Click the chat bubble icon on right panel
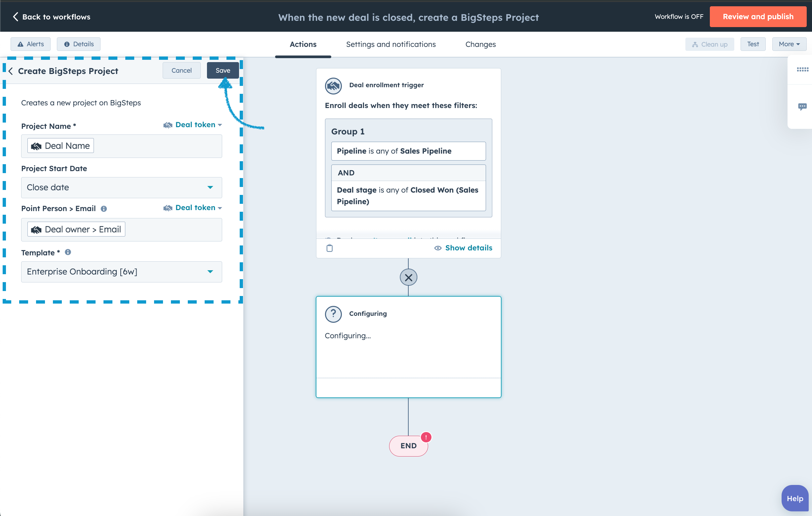 coord(802,107)
